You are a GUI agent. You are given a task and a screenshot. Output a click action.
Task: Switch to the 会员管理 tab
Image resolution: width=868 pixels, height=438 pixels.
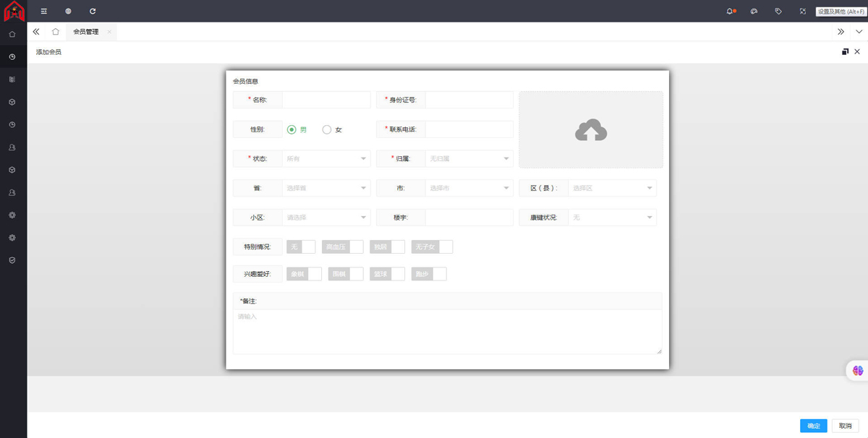coord(86,32)
